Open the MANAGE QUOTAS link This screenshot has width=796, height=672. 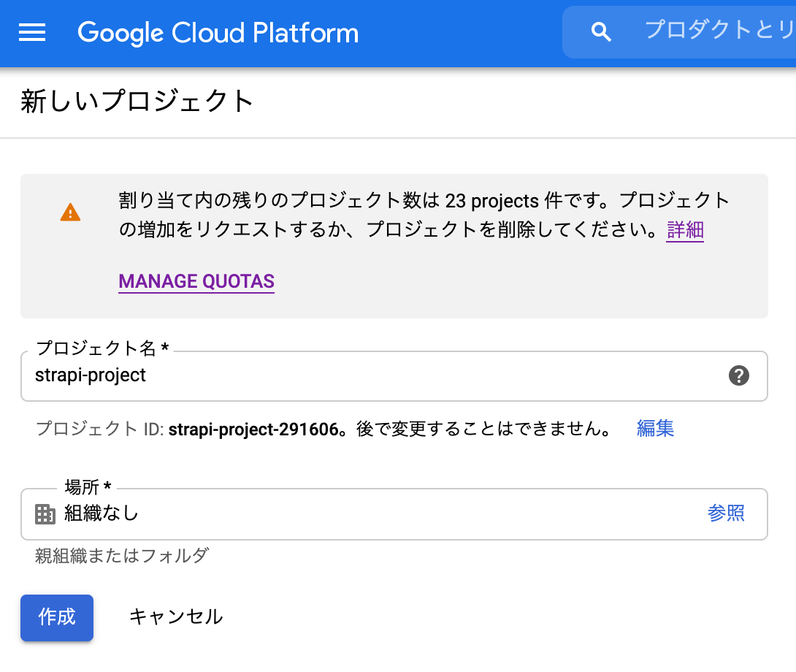pyautogui.click(x=196, y=281)
